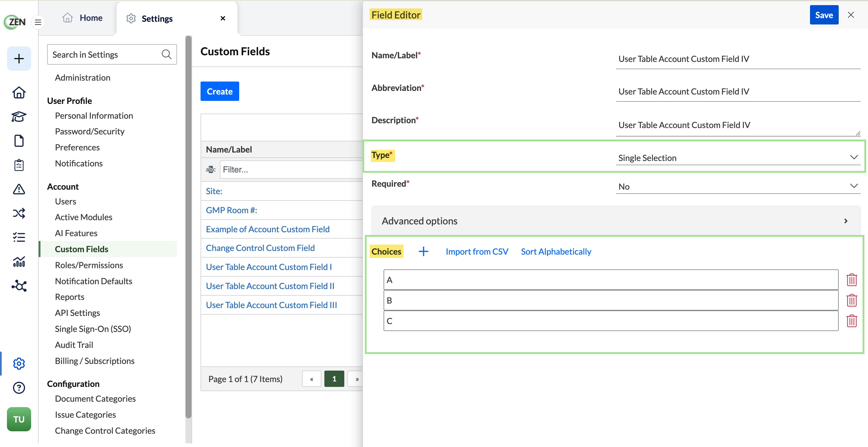Open Users under Account

pyautogui.click(x=66, y=201)
